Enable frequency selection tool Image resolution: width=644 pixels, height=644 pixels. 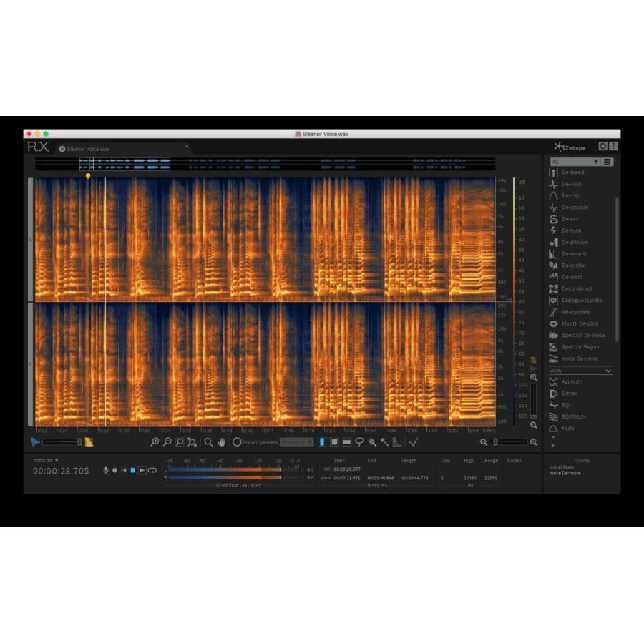click(x=347, y=442)
